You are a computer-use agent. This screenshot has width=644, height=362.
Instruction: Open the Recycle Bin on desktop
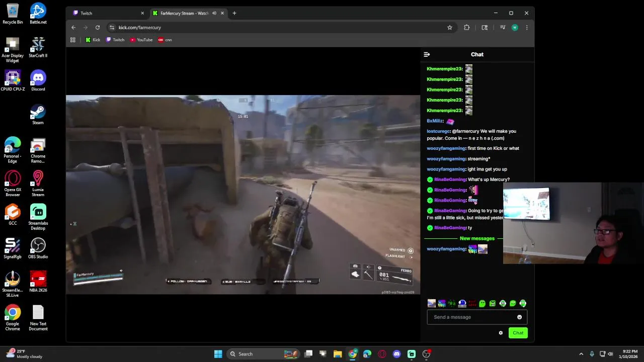13,14
